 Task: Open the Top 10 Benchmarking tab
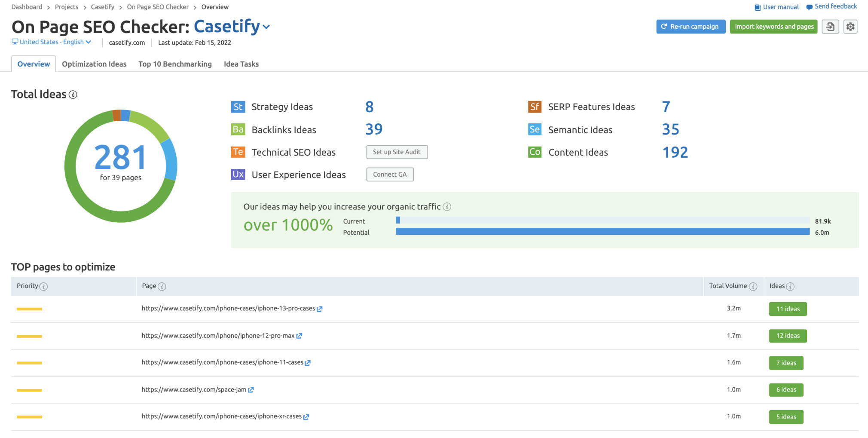[175, 64]
